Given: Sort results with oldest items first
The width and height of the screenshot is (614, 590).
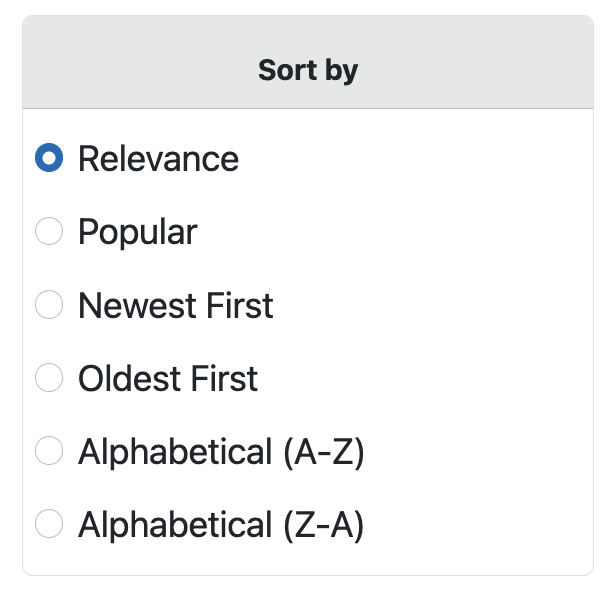Looking at the screenshot, I should pos(49,378).
